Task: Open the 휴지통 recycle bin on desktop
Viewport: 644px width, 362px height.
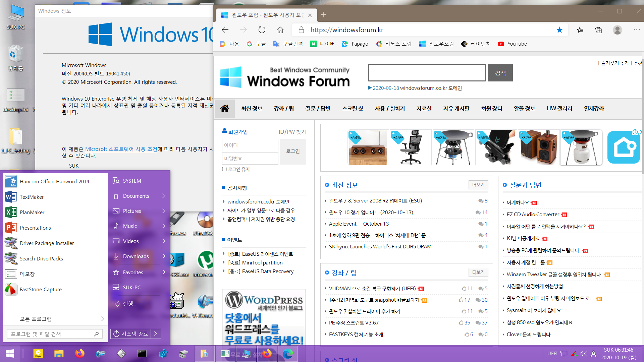Action: pyautogui.click(x=15, y=58)
